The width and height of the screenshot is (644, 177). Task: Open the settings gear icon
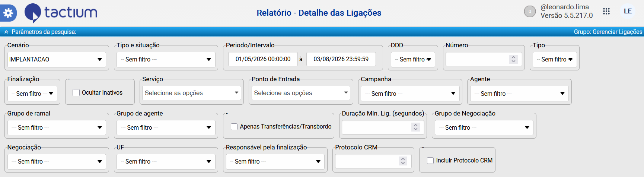point(8,13)
